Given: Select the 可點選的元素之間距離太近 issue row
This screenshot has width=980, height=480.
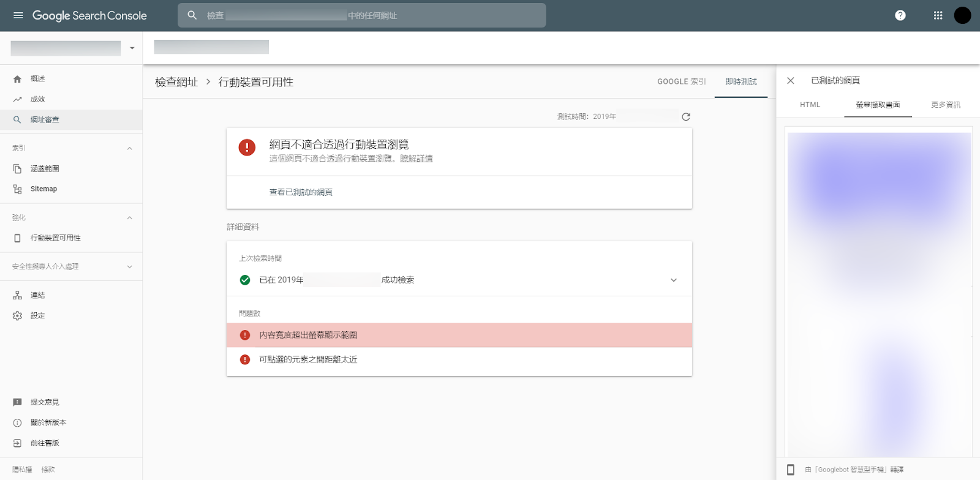Looking at the screenshot, I should 459,359.
